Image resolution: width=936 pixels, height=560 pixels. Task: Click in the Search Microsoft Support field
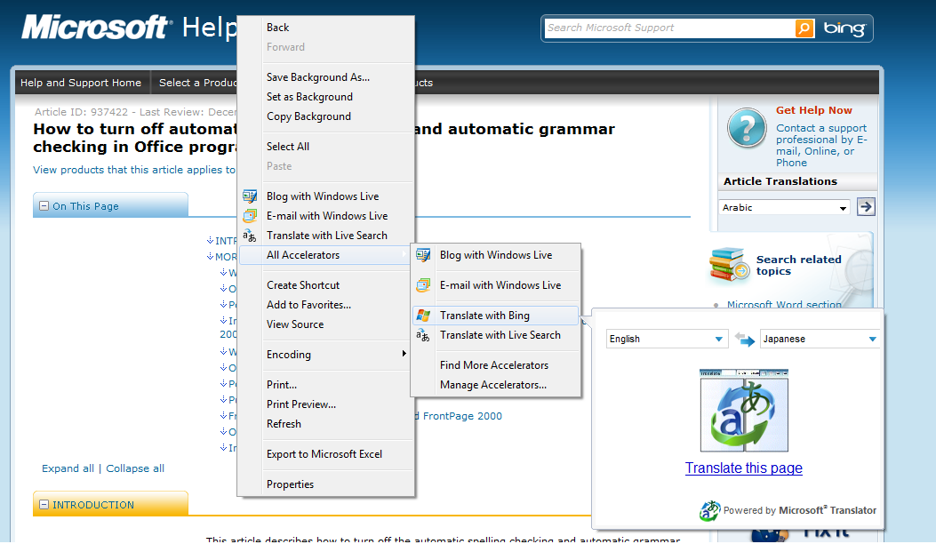(x=668, y=28)
